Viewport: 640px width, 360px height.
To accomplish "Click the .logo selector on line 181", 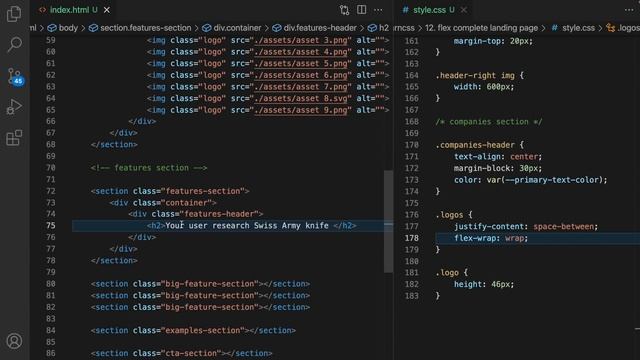I will (447, 272).
